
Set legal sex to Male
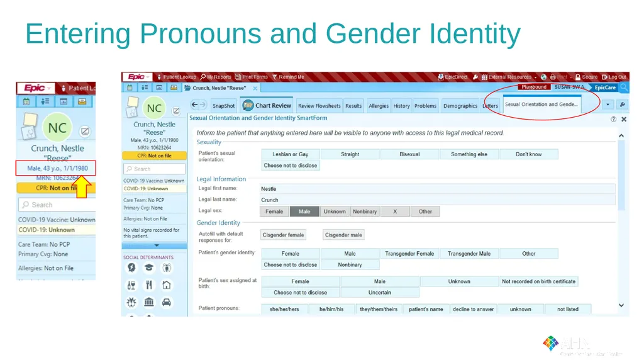click(x=304, y=212)
